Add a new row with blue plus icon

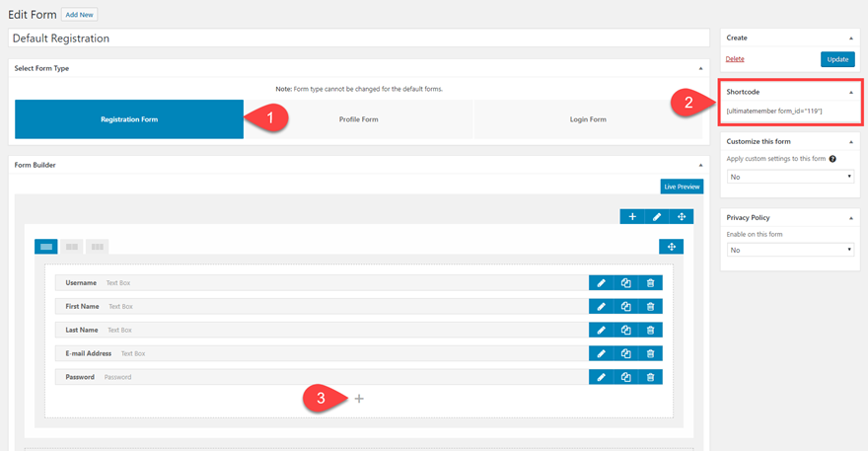(632, 217)
